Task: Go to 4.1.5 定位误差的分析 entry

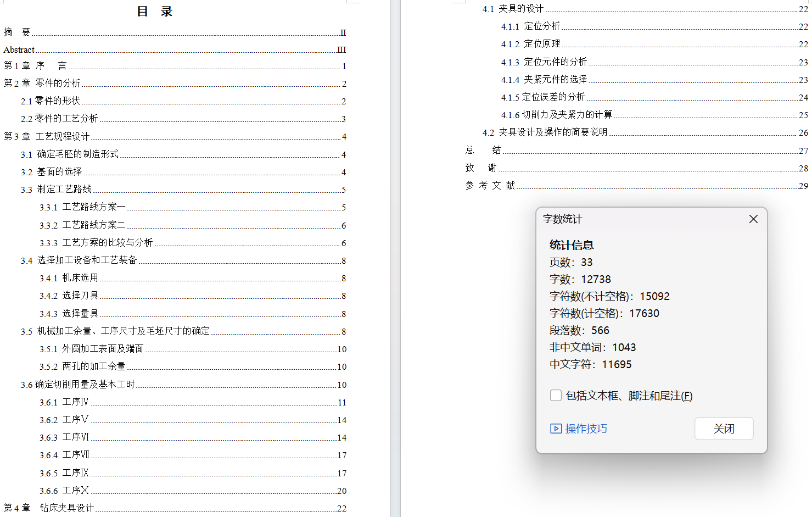Action: (x=654, y=97)
